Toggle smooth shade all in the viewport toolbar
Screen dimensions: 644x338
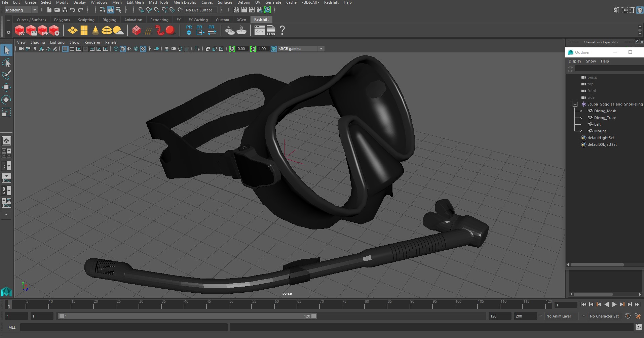pyautogui.click(x=123, y=49)
